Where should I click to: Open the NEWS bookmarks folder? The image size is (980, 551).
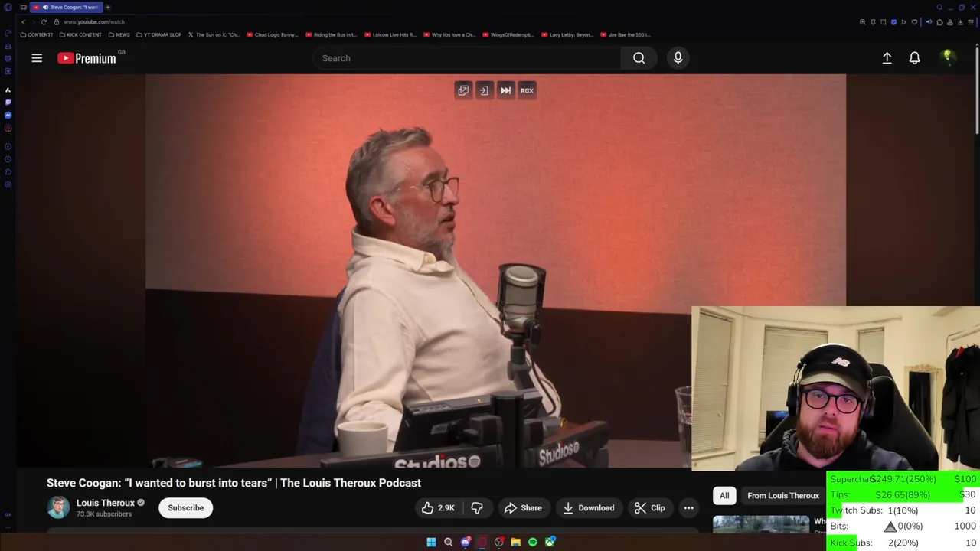coord(119,34)
